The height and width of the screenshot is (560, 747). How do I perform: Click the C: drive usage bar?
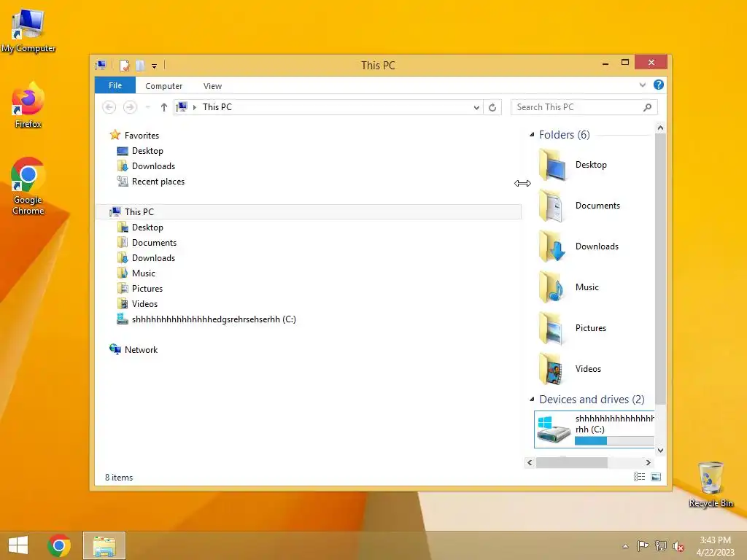pos(614,441)
